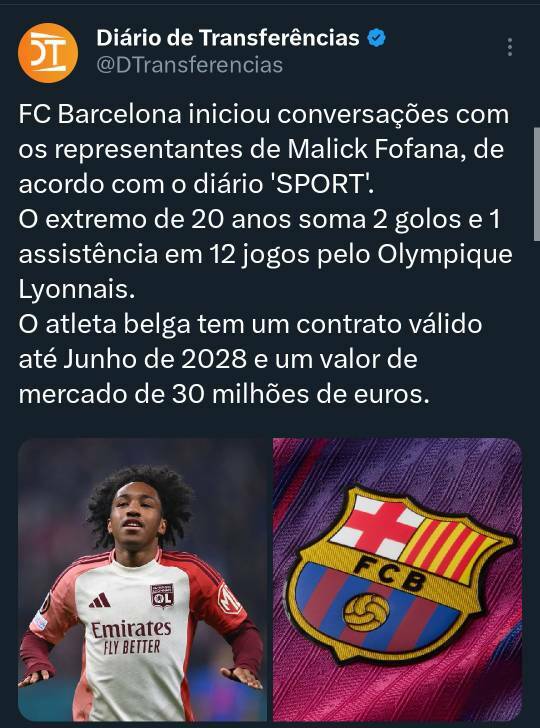Click the Olympique Lyonnais mention in the text
540x728 pixels.
click(x=265, y=272)
